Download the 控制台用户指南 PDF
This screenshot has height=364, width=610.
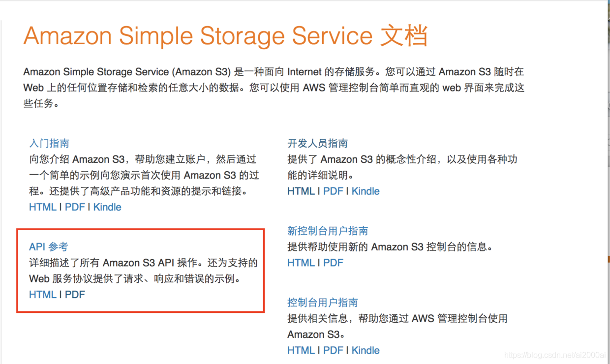click(333, 350)
